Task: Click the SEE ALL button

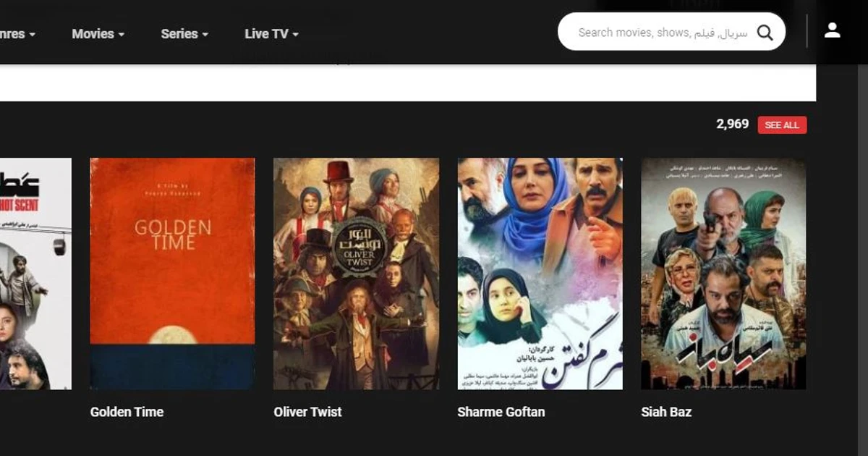Action: (x=781, y=124)
